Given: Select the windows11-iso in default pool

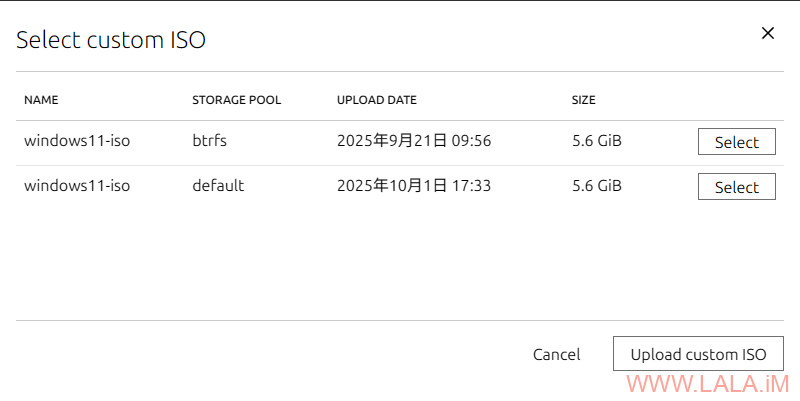Looking at the screenshot, I should (736, 187).
